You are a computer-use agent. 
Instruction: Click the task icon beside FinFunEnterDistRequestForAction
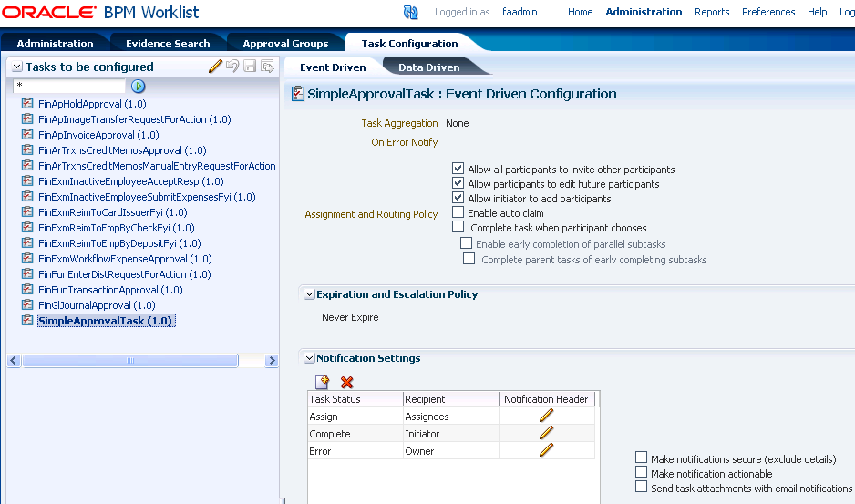(27, 273)
